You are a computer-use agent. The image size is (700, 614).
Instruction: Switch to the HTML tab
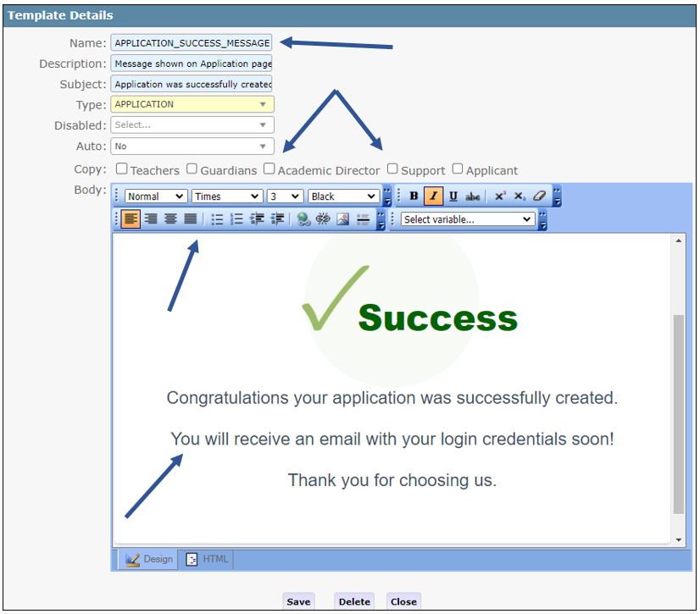click(207, 560)
